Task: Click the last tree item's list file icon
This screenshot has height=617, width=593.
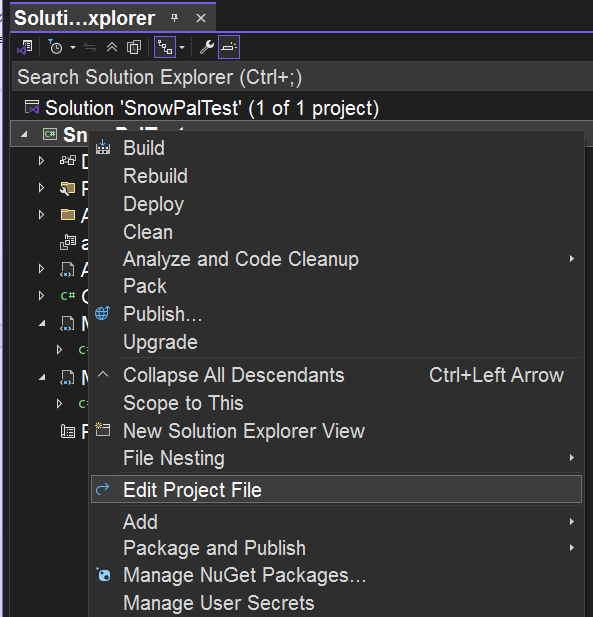Action: (68, 432)
